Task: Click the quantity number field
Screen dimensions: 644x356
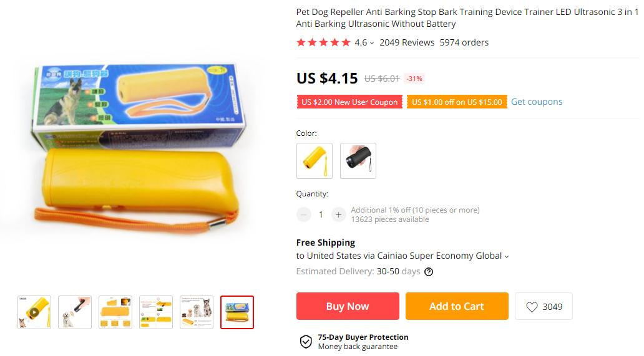Action: click(x=321, y=214)
